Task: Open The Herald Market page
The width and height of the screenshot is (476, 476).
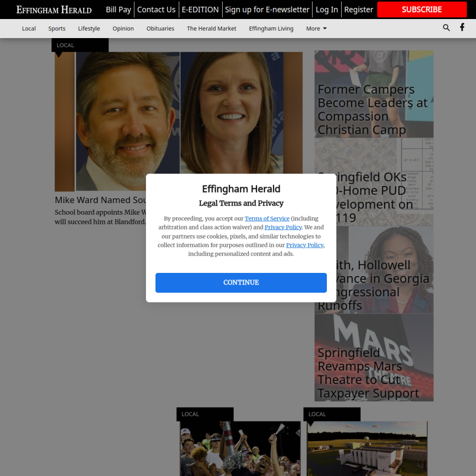Action: (212, 29)
